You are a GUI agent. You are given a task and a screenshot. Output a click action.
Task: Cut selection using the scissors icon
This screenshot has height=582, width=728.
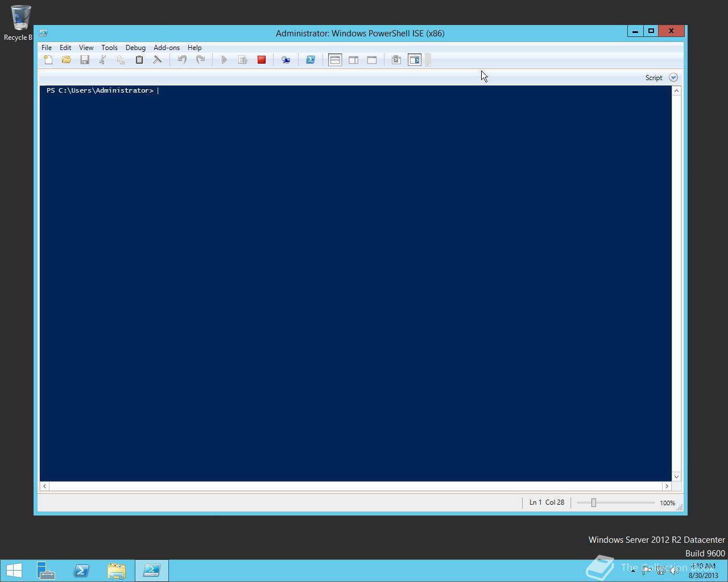point(102,60)
